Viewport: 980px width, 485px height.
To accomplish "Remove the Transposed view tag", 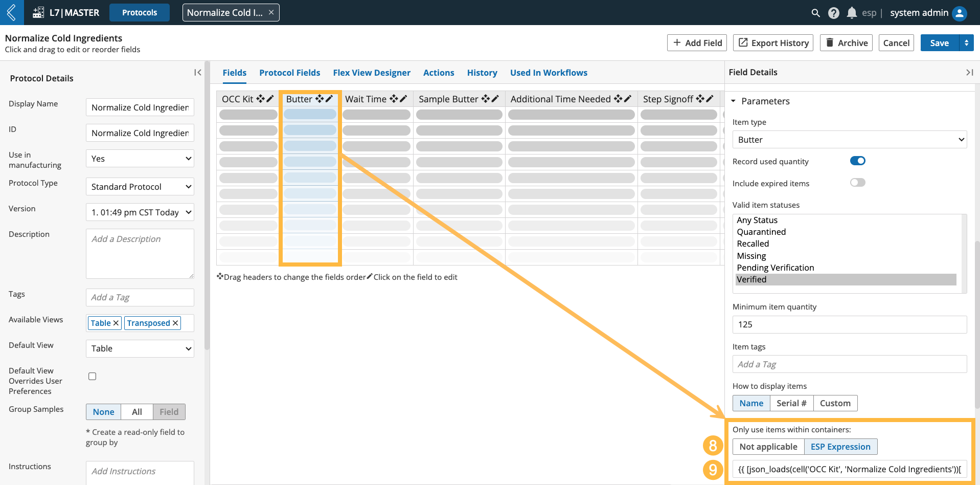I will tap(175, 323).
